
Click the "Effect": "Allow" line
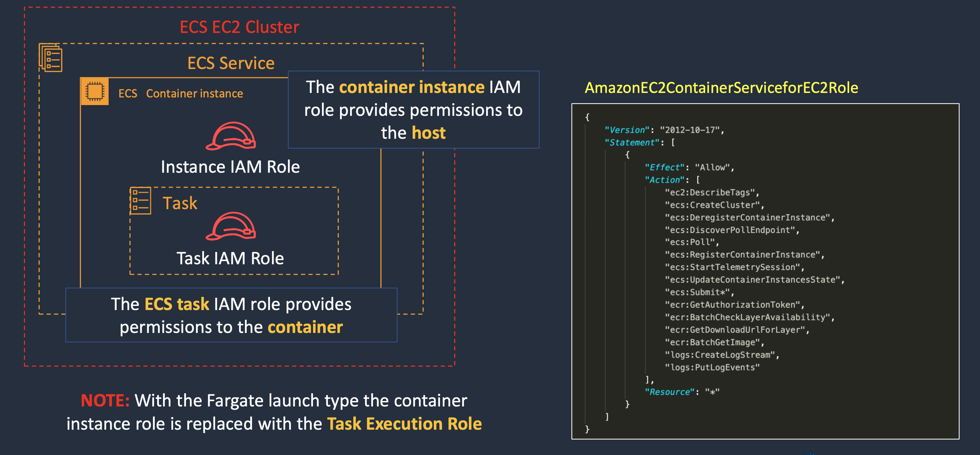(689, 167)
